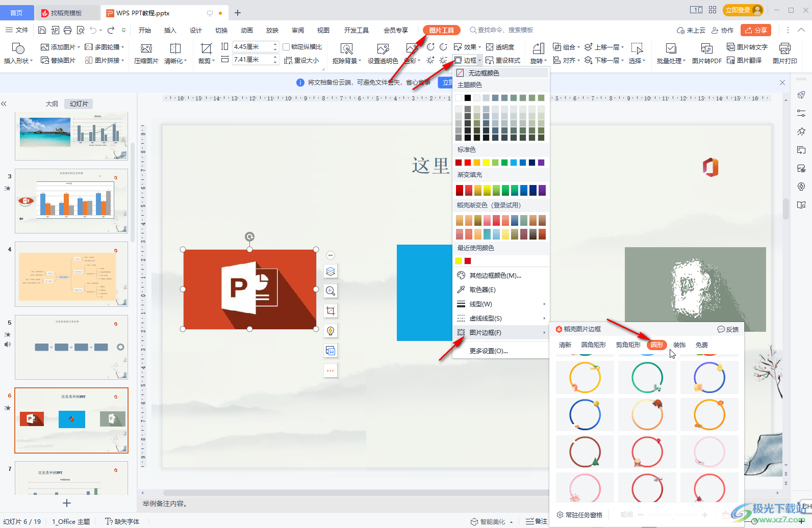Select slide 4 thumbnail
The height and width of the screenshot is (528, 812).
click(71, 274)
